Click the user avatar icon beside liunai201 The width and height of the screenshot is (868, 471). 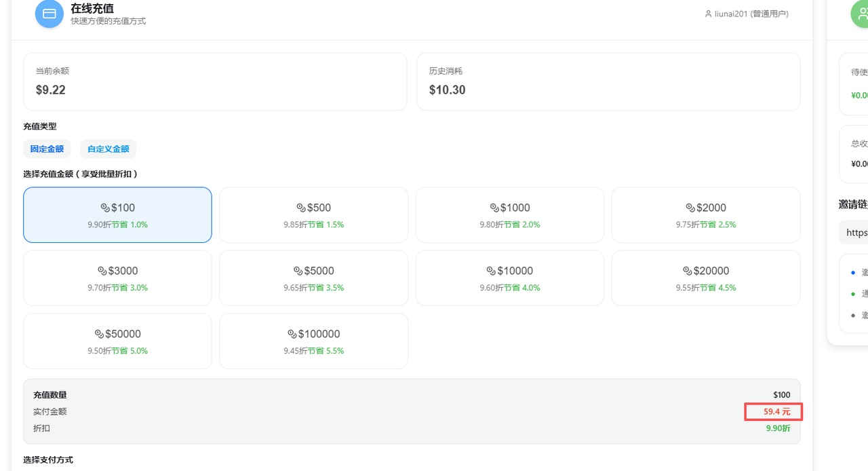point(709,14)
